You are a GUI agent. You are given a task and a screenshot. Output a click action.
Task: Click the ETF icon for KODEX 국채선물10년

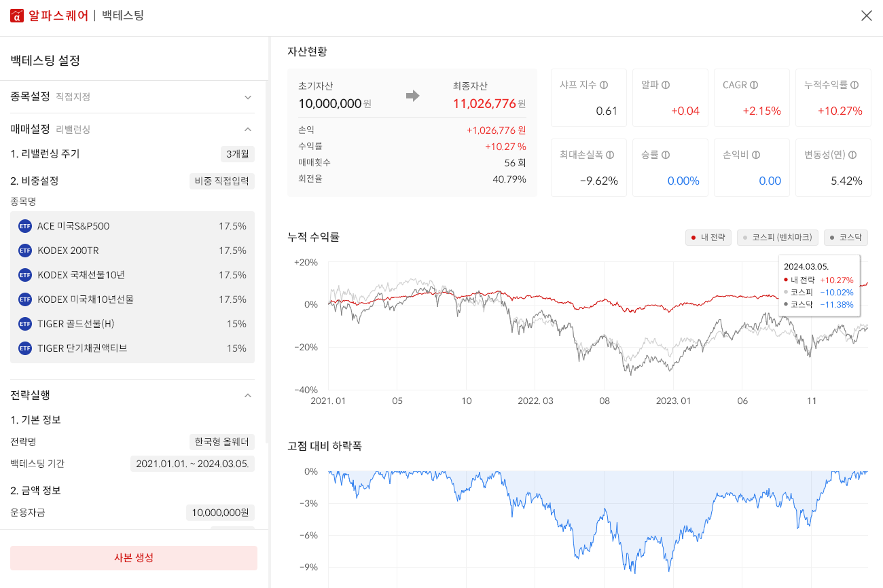pyautogui.click(x=25, y=275)
